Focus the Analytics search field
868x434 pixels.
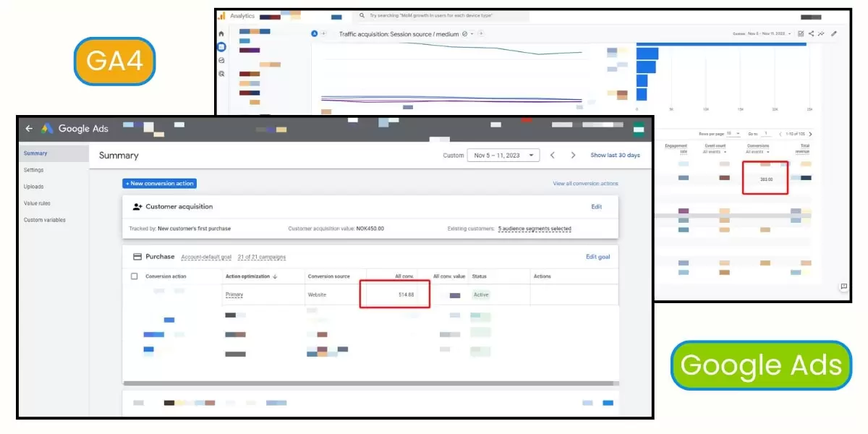point(441,15)
